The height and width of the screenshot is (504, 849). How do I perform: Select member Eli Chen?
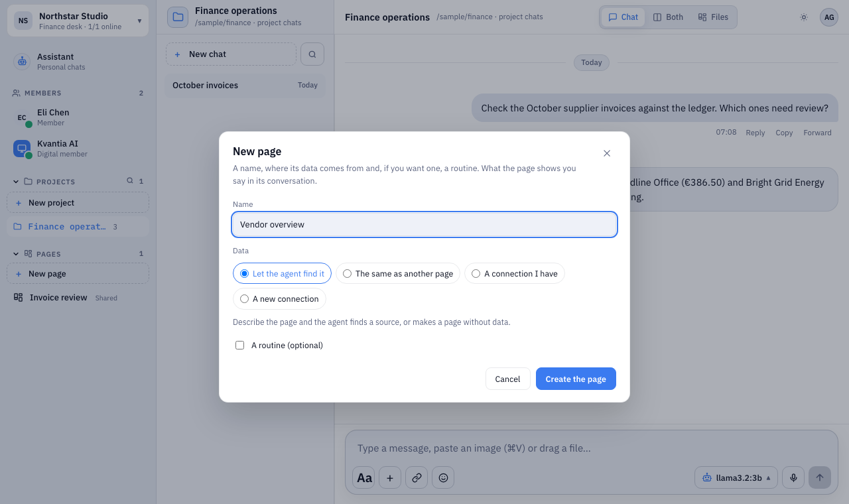tap(78, 117)
